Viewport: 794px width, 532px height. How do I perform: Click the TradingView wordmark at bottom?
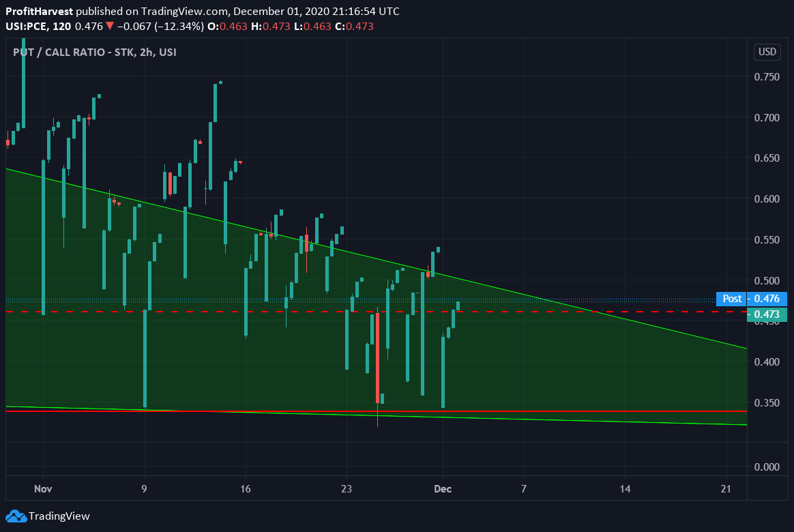tap(59, 516)
